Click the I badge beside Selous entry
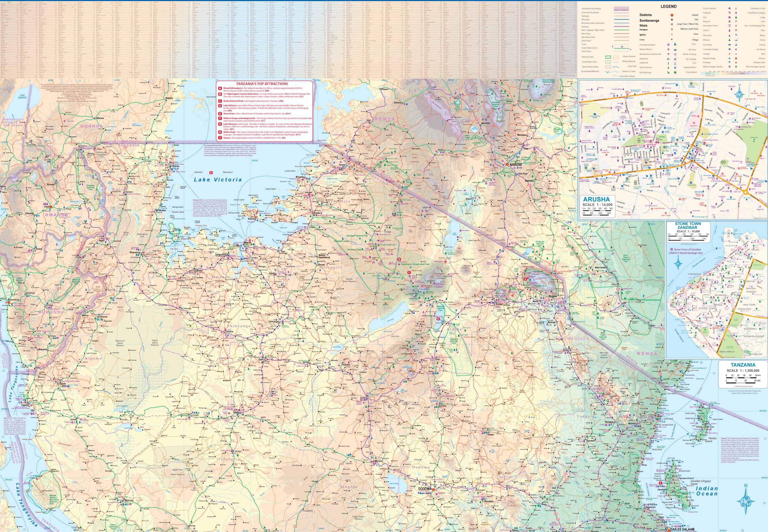The height and width of the screenshot is (532, 768). [220, 137]
